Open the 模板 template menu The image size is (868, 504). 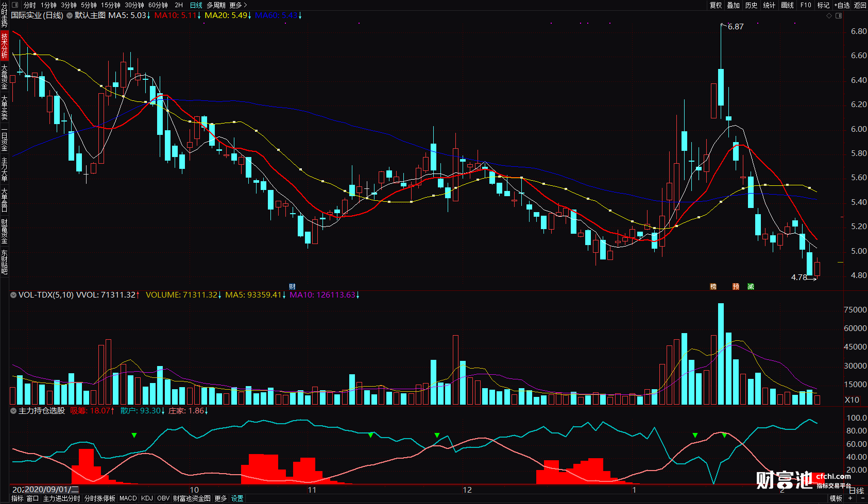836,498
